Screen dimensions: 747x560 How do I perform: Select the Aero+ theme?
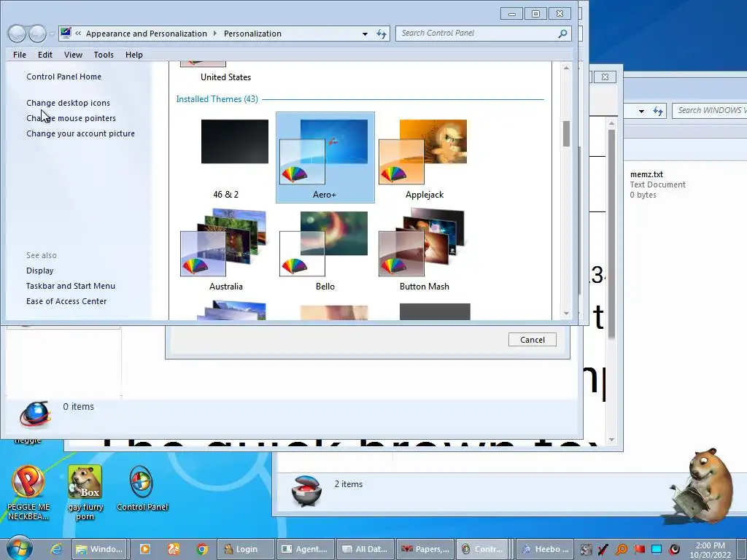(x=325, y=157)
